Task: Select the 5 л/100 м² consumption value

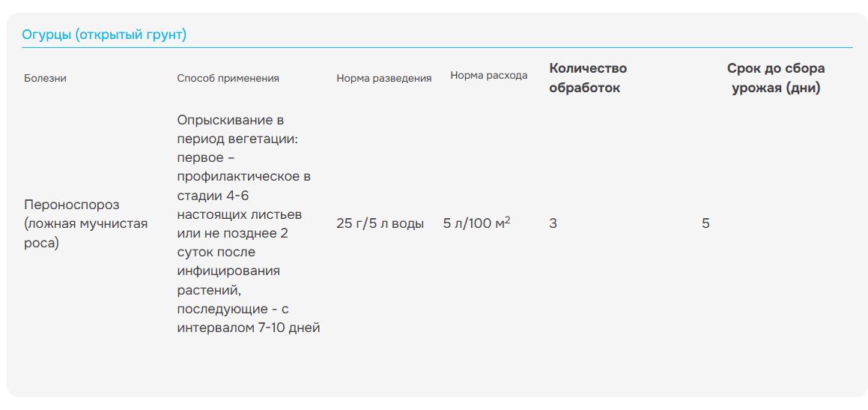Action: coord(476,223)
